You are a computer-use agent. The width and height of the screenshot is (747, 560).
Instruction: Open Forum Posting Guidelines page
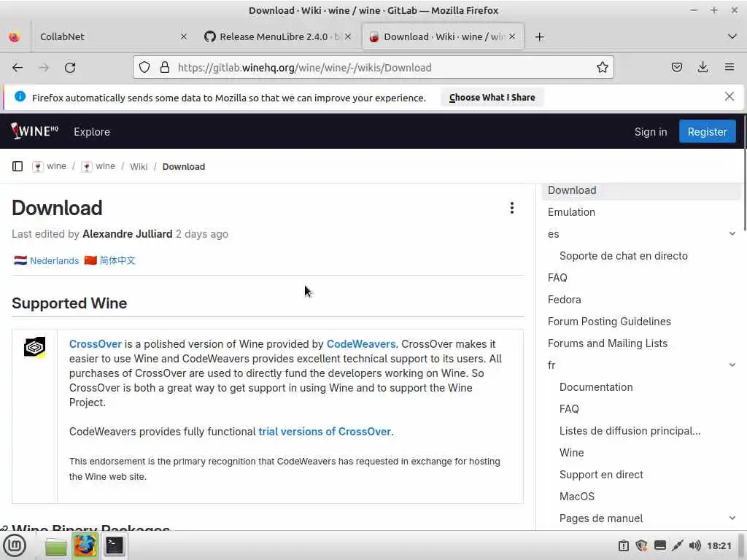click(609, 322)
